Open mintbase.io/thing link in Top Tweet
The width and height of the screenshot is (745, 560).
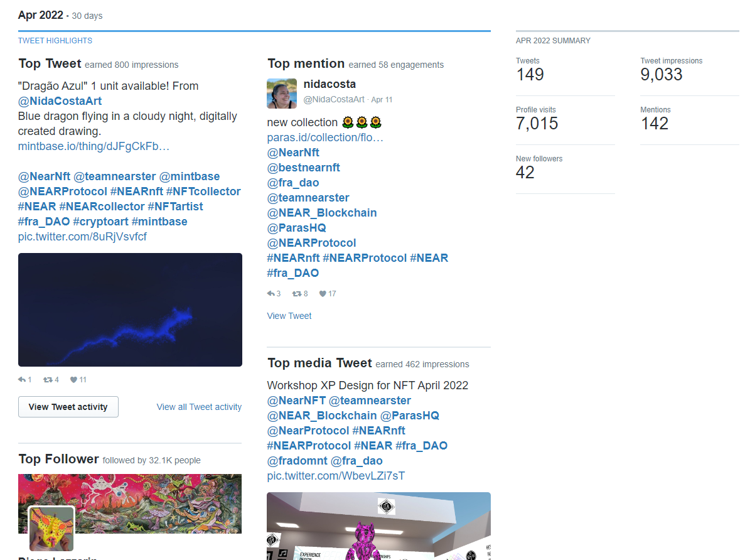pos(94,146)
